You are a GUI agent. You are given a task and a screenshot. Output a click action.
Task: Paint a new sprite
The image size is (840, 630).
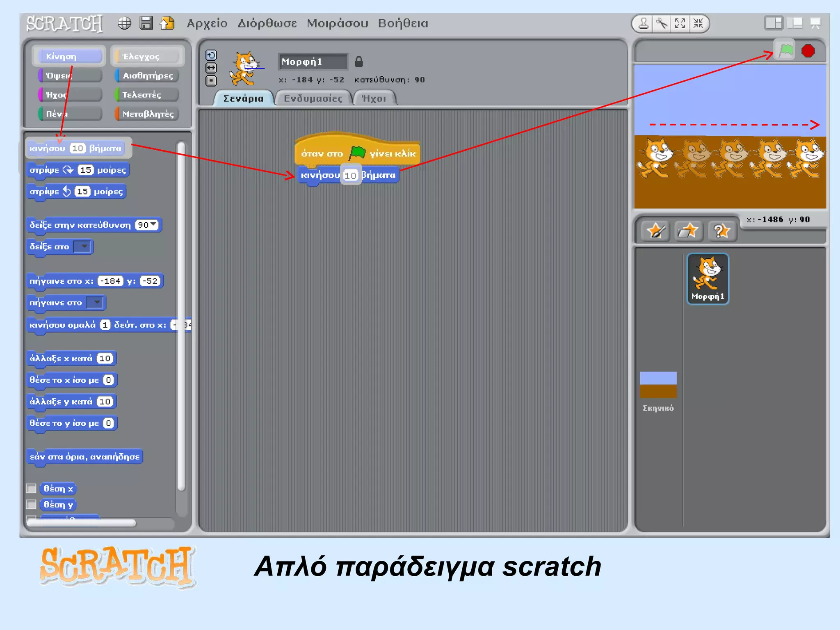point(656,231)
